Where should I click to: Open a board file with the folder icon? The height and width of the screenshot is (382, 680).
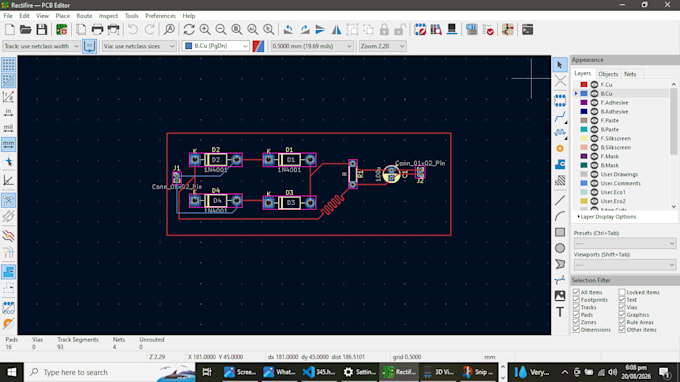coord(26,29)
